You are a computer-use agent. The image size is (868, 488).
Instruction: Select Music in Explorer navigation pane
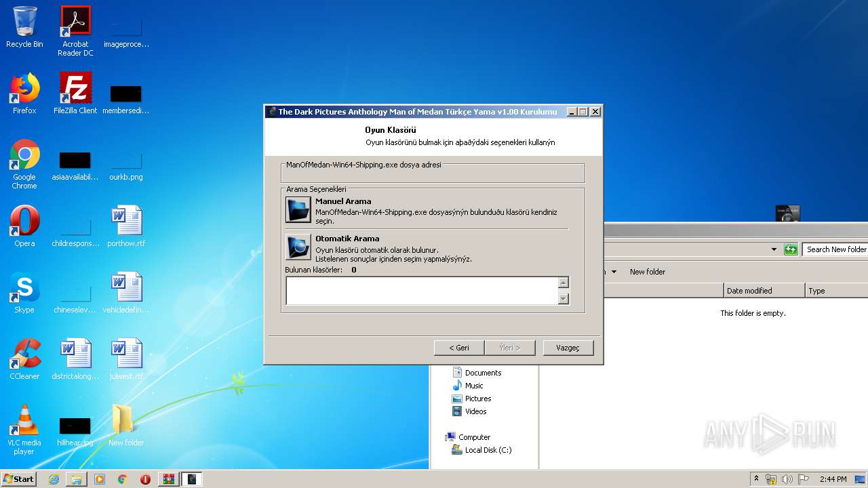[x=468, y=386]
